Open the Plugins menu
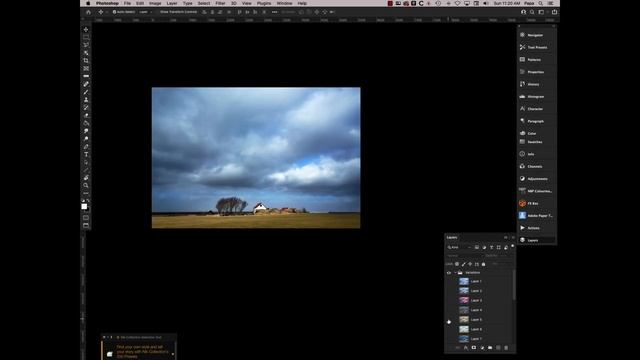 click(x=264, y=3)
